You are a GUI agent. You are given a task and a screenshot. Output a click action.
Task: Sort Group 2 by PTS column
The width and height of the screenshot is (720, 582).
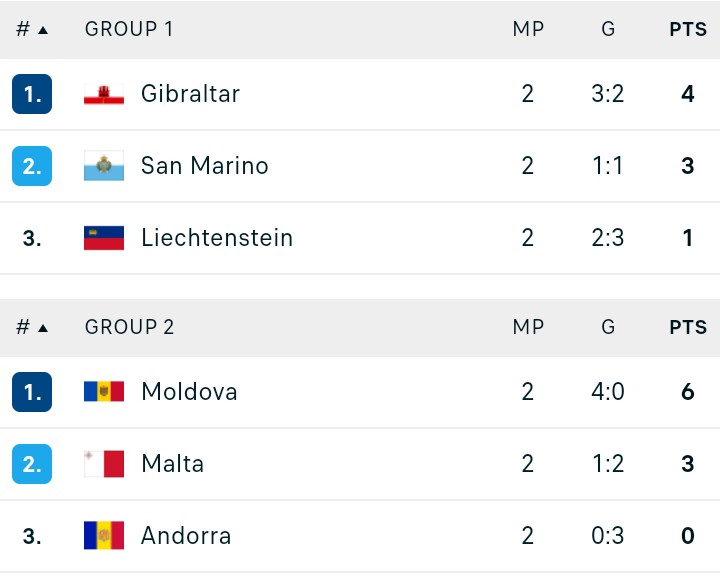click(688, 327)
